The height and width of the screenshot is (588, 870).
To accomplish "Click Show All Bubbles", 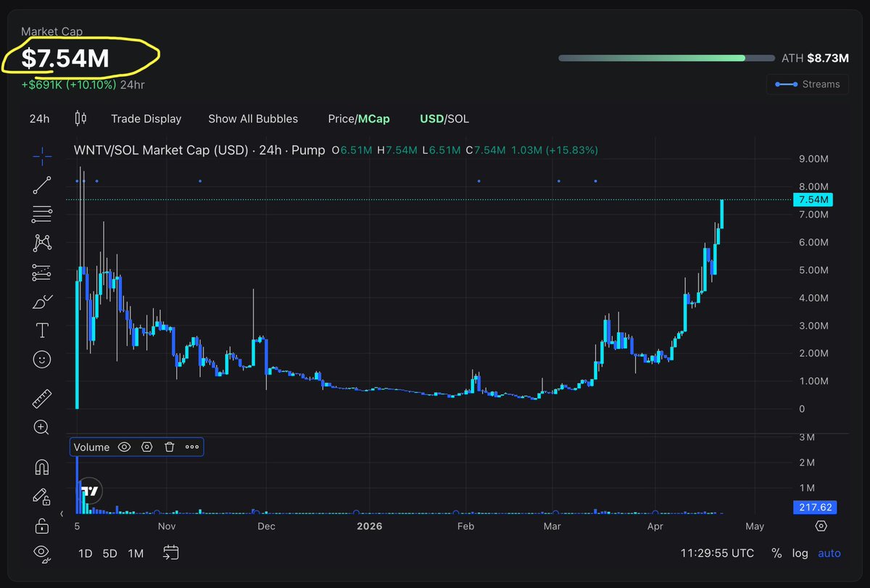I will pos(253,119).
